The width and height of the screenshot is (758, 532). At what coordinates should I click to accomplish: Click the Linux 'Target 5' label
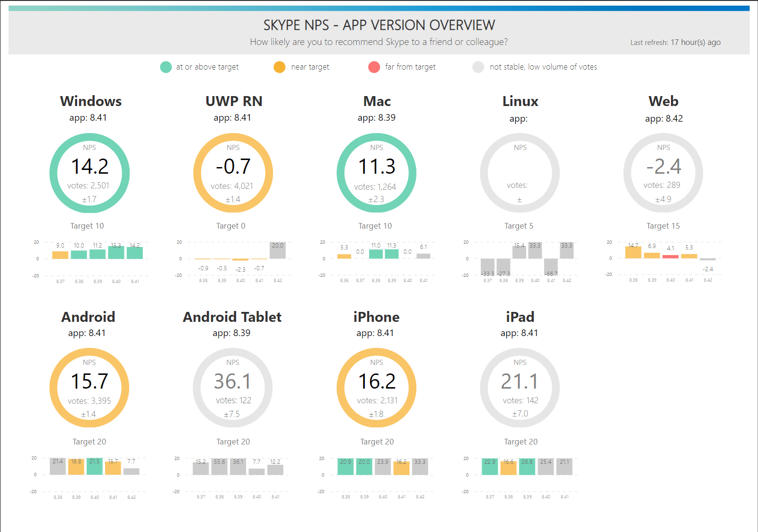tap(519, 226)
